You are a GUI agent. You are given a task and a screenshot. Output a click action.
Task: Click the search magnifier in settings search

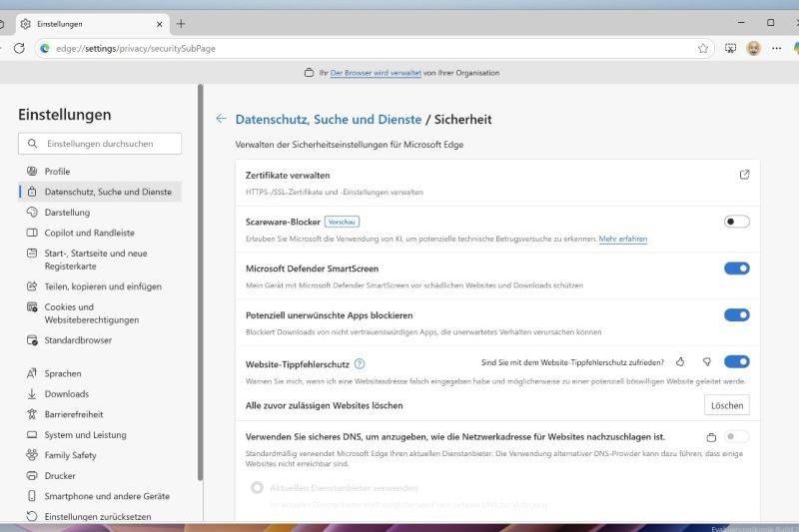[32, 144]
